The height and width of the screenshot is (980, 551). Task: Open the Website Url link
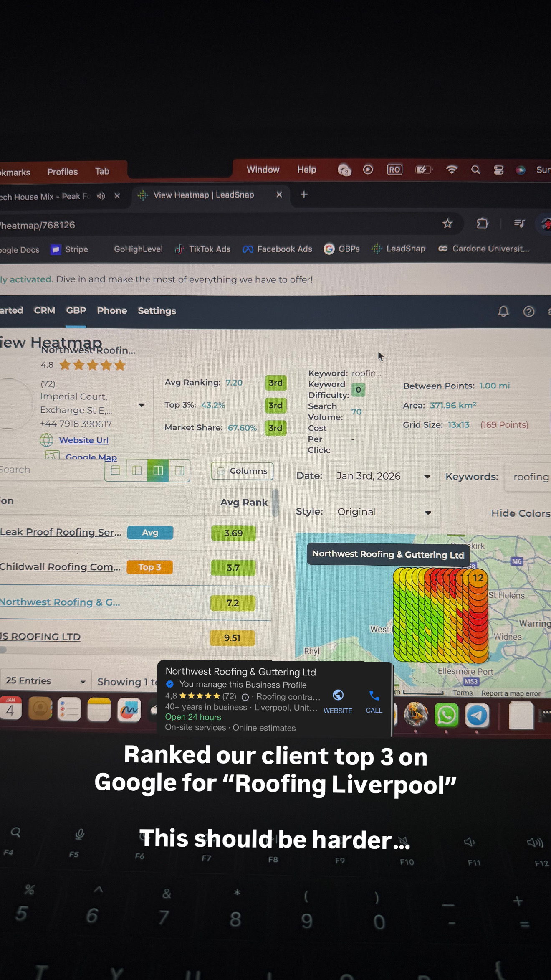coord(83,440)
